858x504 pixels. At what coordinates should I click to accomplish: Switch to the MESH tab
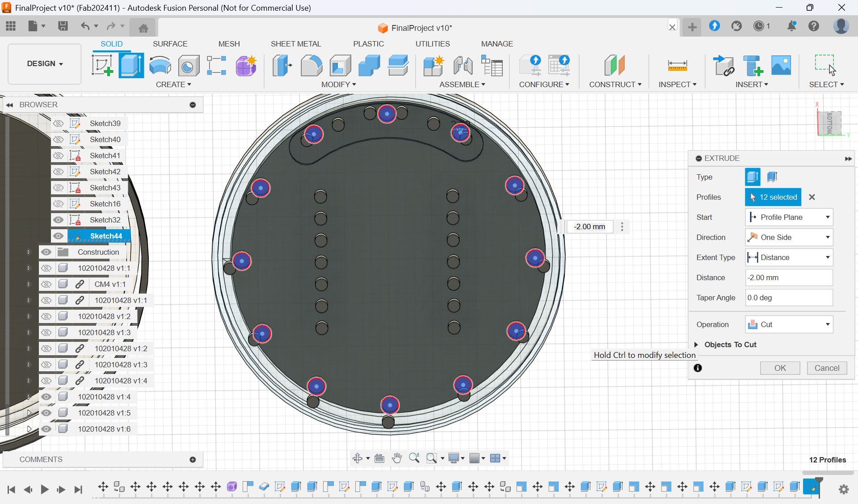pos(229,44)
